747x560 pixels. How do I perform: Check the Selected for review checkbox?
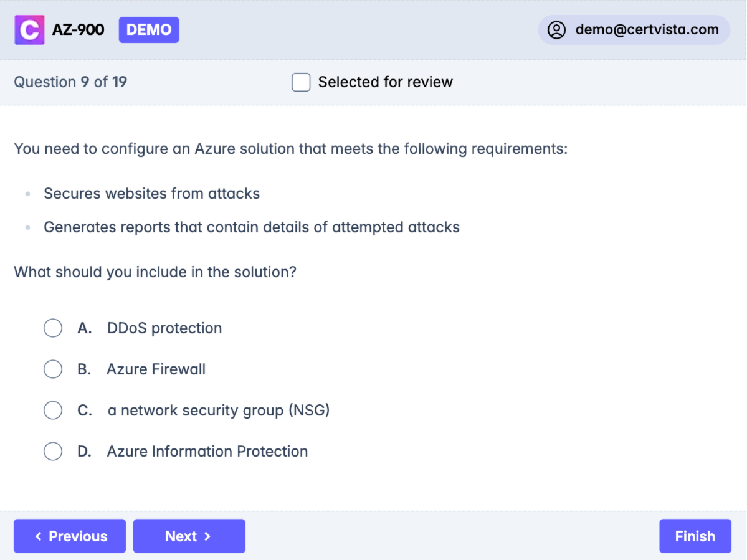301,82
